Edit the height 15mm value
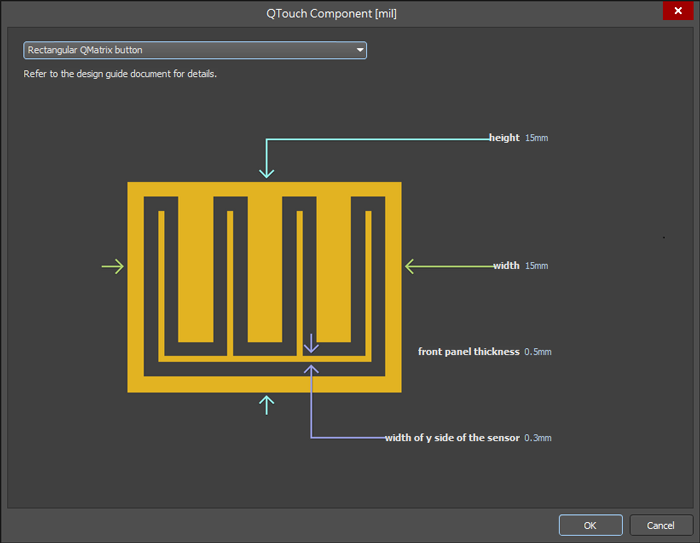The width and height of the screenshot is (700, 543). pyautogui.click(x=536, y=138)
